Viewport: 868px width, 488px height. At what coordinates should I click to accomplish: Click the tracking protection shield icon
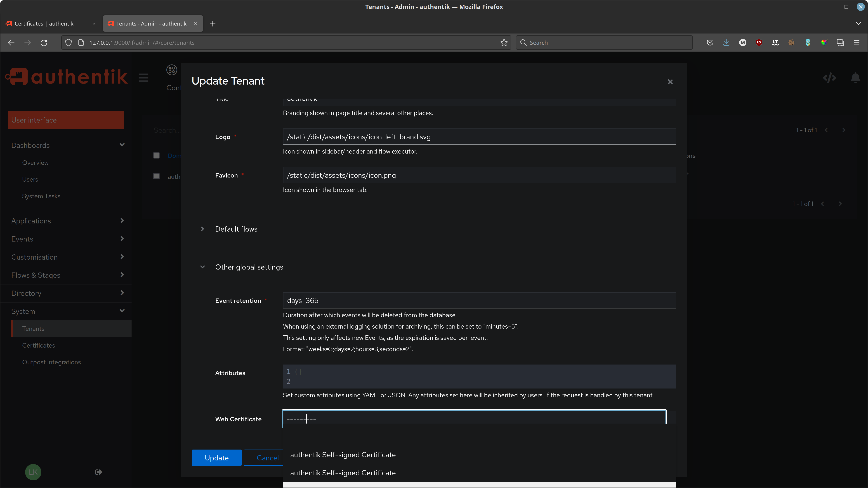(68, 43)
